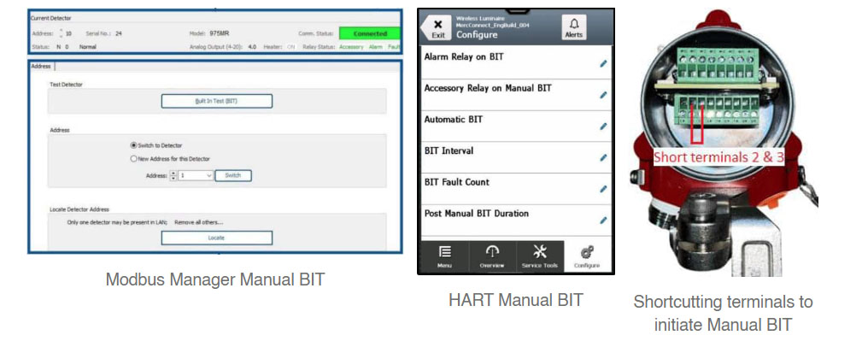Edit Post Manual BIT Duration pencil
This screenshot has width=868, height=347.
(x=603, y=221)
